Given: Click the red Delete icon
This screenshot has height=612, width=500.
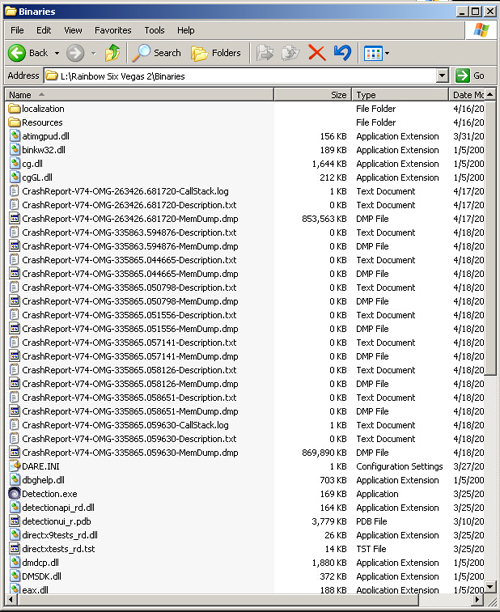Looking at the screenshot, I should coord(317,53).
